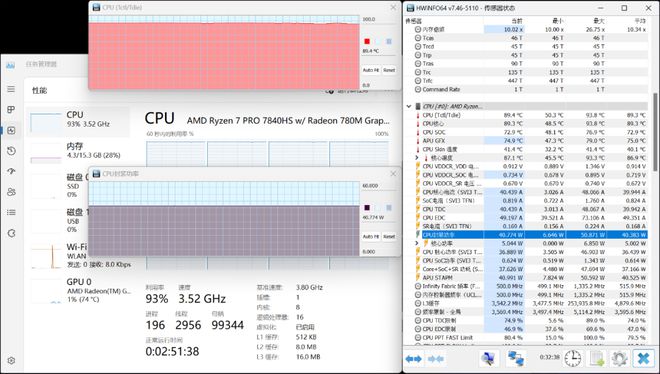Toggle the Task Manager hamburger navigation menu
This screenshot has height=374, width=660.
click(x=11, y=89)
